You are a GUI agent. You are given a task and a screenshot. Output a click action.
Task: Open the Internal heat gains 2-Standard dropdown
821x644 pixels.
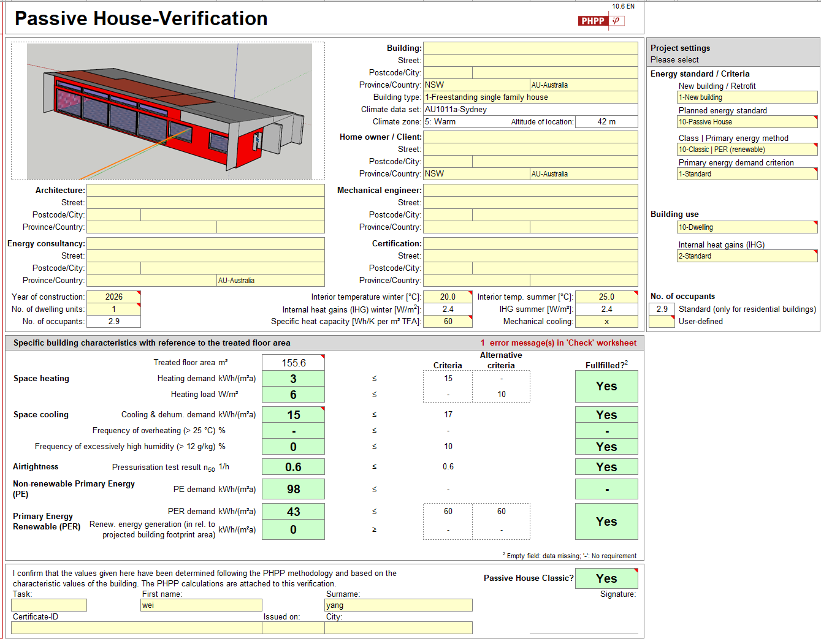pyautogui.click(x=747, y=256)
